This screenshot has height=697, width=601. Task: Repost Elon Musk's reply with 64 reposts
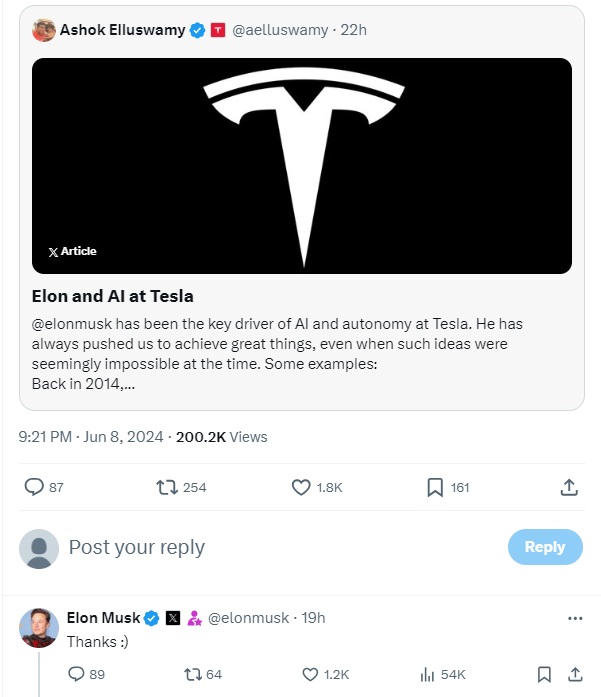pos(193,674)
